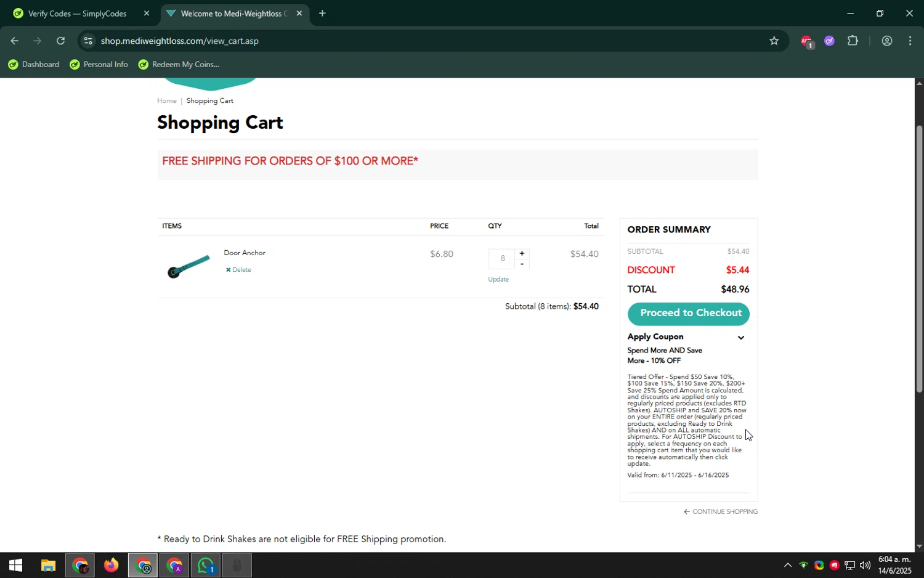Open the Door Anchor product link
The height and width of the screenshot is (578, 924).
(245, 253)
